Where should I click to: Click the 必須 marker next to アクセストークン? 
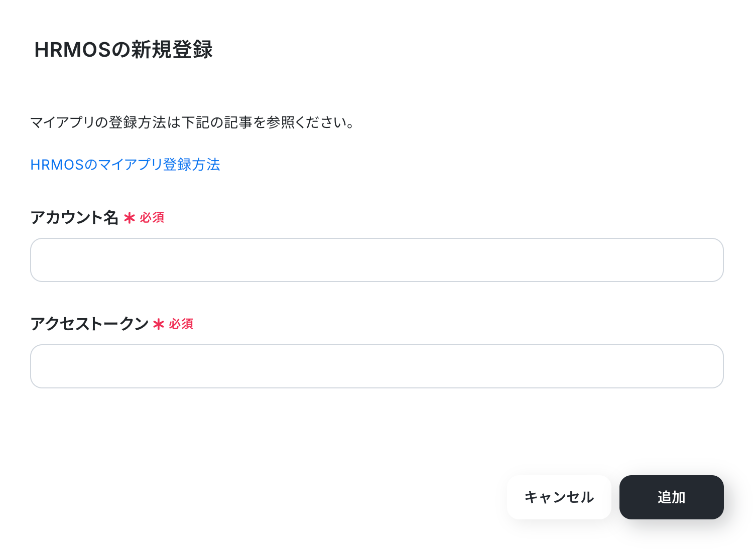pyautogui.click(x=181, y=324)
